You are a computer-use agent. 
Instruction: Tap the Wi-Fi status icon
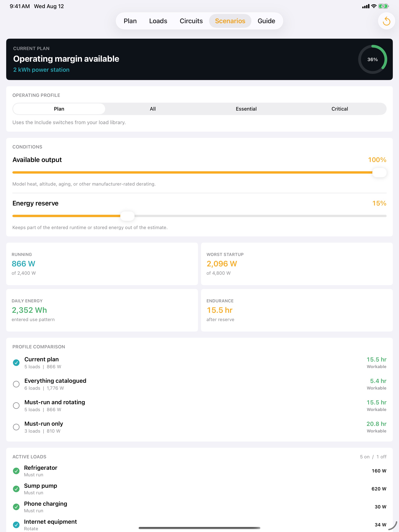click(374, 6)
